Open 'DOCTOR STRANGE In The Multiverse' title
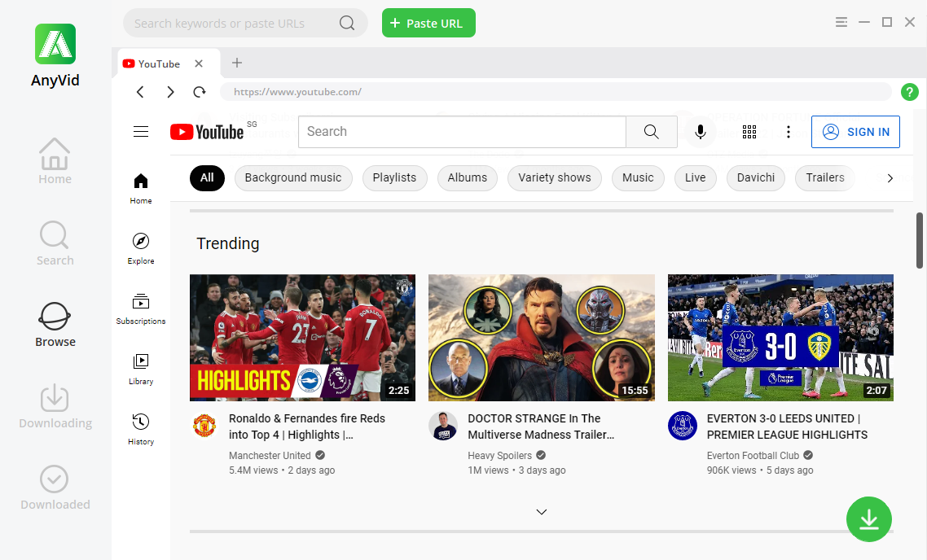927x560 pixels. click(x=541, y=427)
